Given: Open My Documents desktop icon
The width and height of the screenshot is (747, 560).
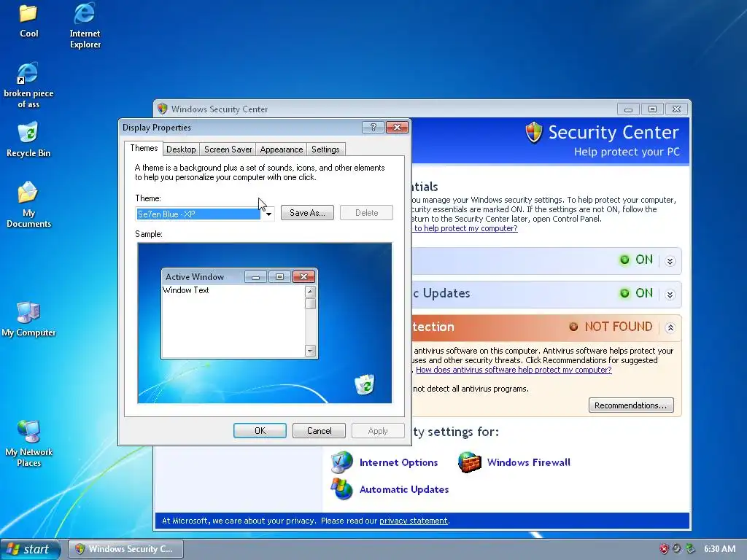Looking at the screenshot, I should point(28,204).
